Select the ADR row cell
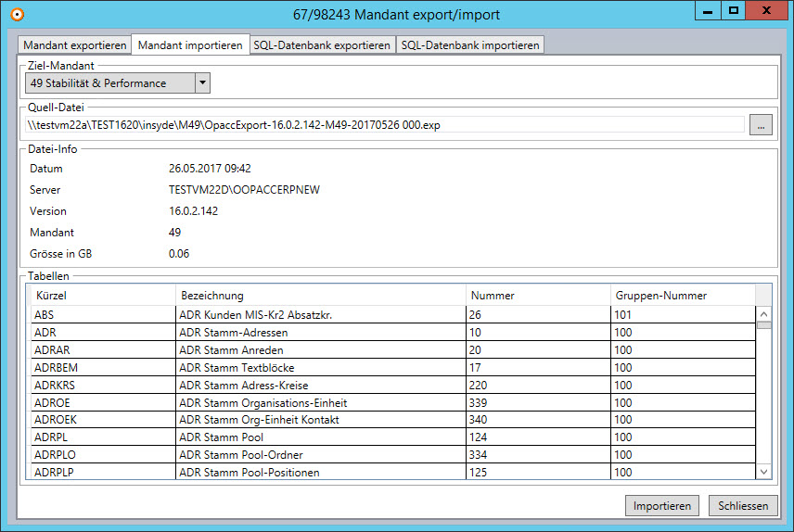 click(103, 333)
